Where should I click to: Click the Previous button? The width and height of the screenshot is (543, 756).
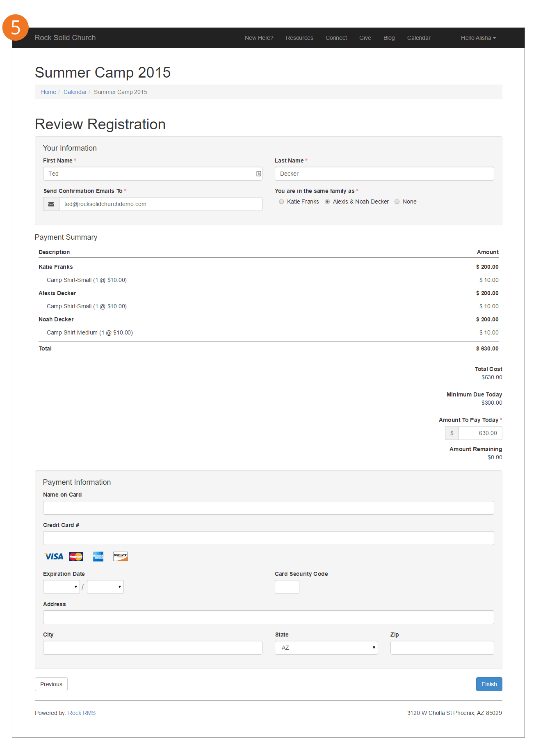[x=51, y=684]
